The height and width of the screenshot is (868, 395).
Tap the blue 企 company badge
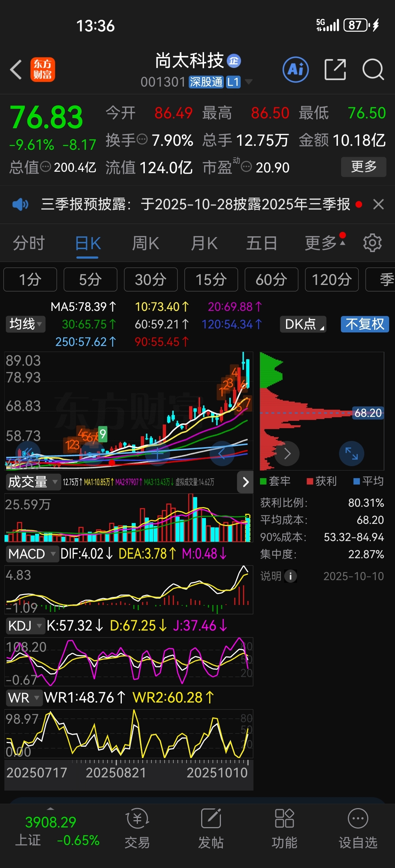coord(234,61)
